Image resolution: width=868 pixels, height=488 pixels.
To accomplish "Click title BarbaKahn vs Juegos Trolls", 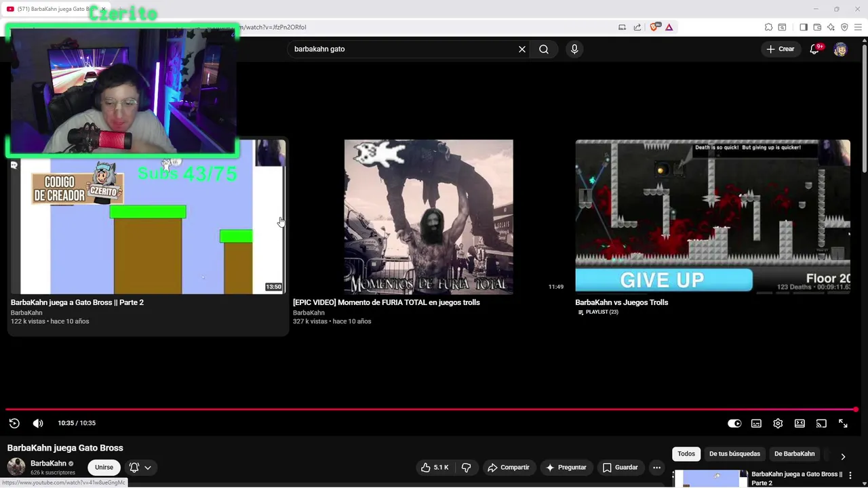I will [x=622, y=302].
